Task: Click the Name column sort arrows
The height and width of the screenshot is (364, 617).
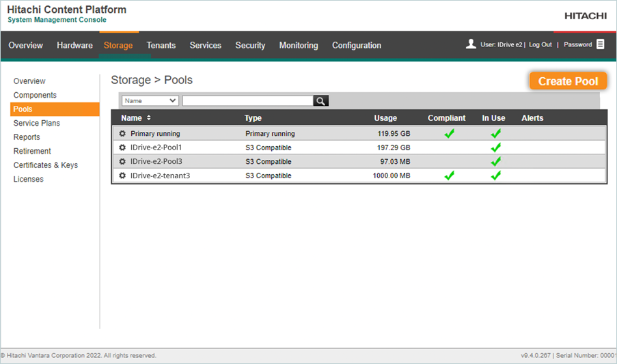Action: [149, 118]
